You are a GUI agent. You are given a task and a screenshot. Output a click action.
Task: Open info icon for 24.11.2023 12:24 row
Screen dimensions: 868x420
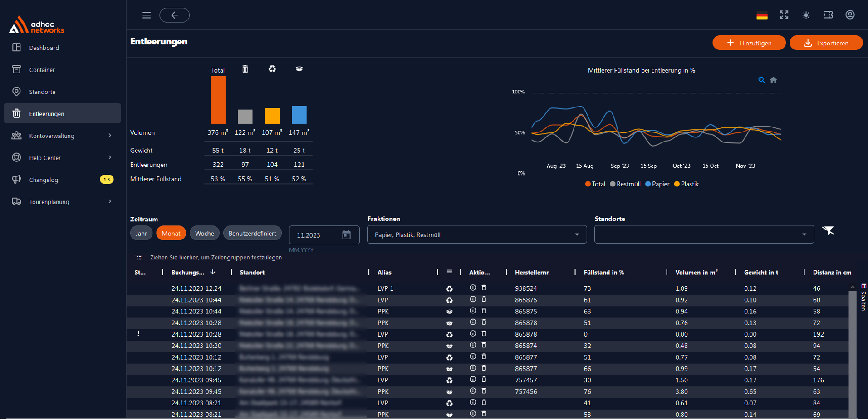click(473, 288)
